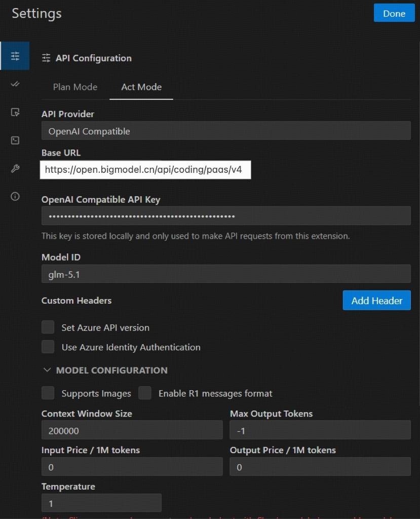Open the Browser settings sidebar icon
Viewport: 420px width, 519px height.
[15, 113]
